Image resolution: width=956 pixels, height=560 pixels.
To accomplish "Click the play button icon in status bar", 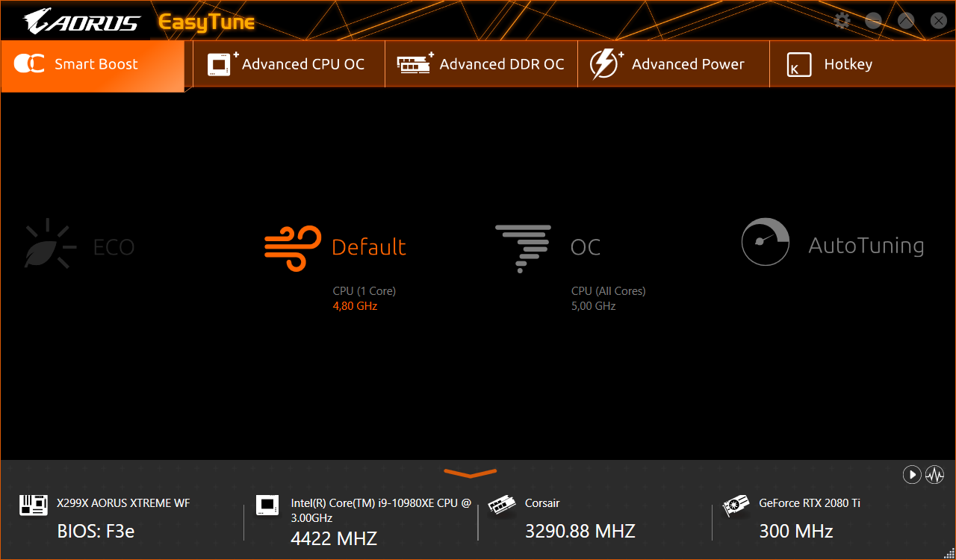I will coord(911,474).
